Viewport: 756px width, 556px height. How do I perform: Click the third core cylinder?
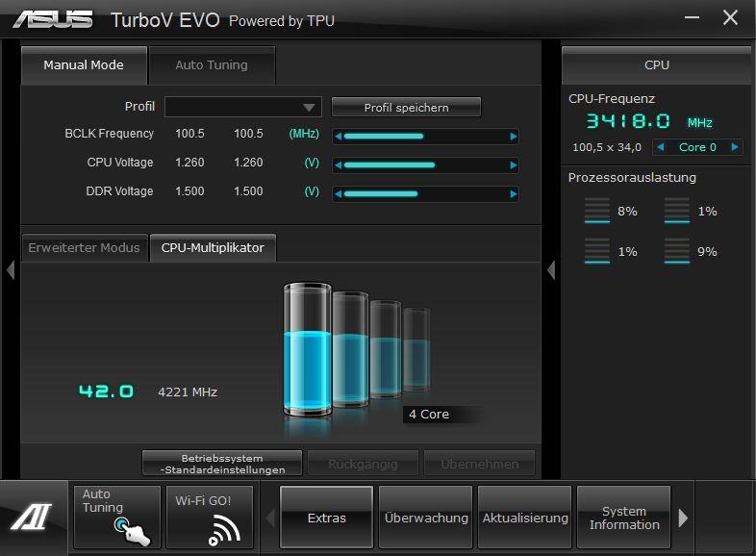tap(386, 349)
